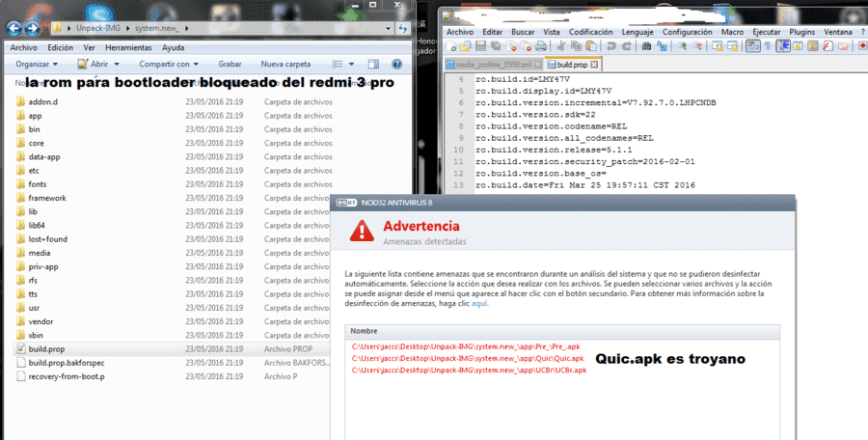
Task: Toggle Show All Characters pilcrow icon
Action: coord(768,46)
